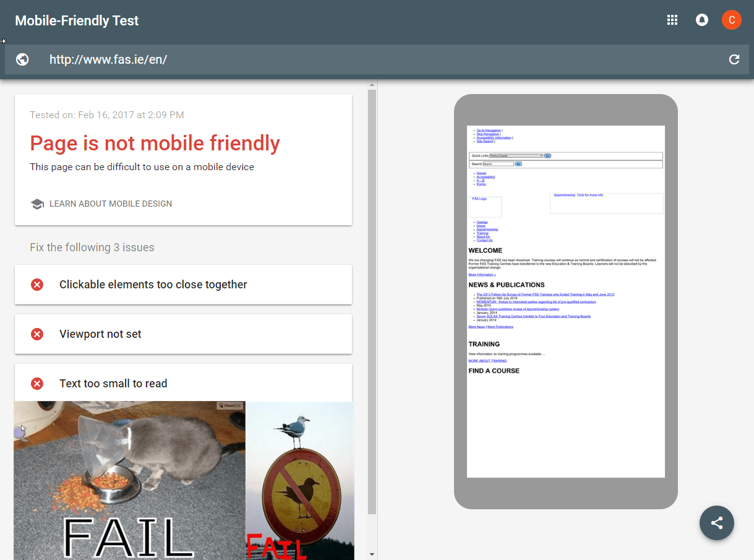Viewport: 754px width, 560px height.
Task: Open the MORE ABOUT TRAINING link
Action: click(488, 360)
